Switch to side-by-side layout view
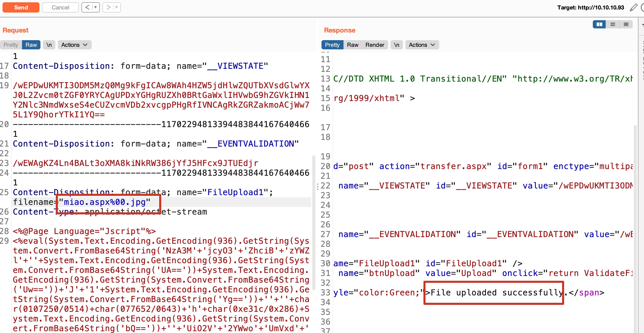The image size is (644, 333). click(x=599, y=24)
